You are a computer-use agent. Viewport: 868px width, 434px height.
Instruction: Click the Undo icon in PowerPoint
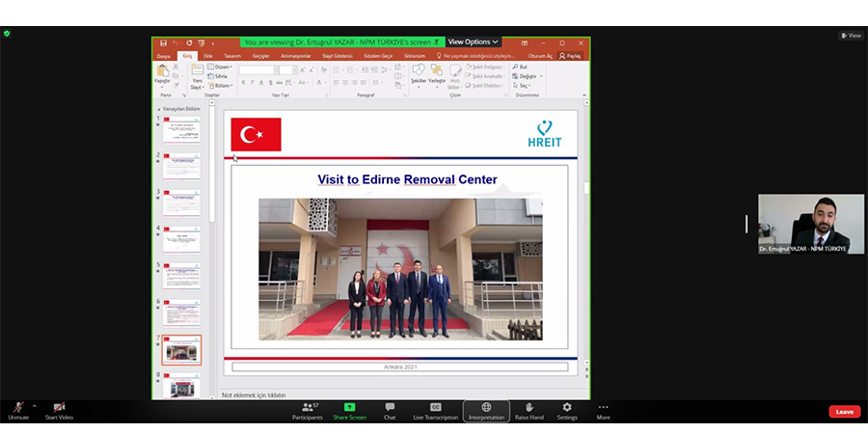(x=176, y=42)
